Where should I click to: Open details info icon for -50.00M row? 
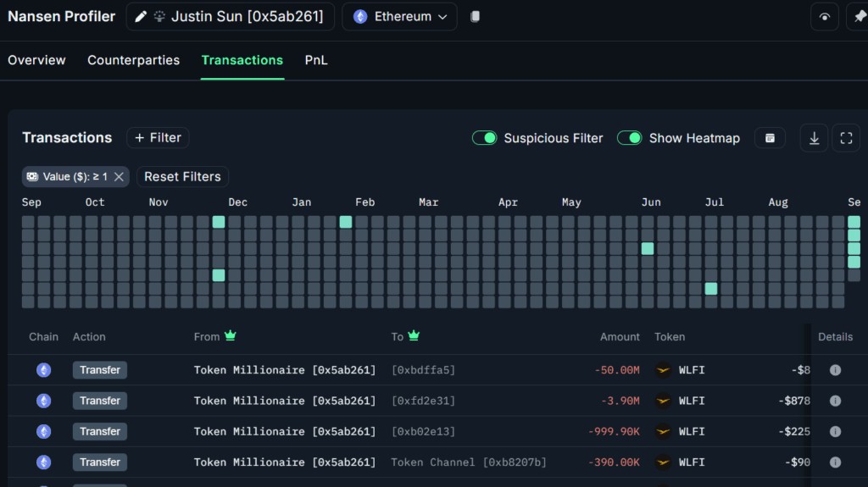(x=835, y=369)
